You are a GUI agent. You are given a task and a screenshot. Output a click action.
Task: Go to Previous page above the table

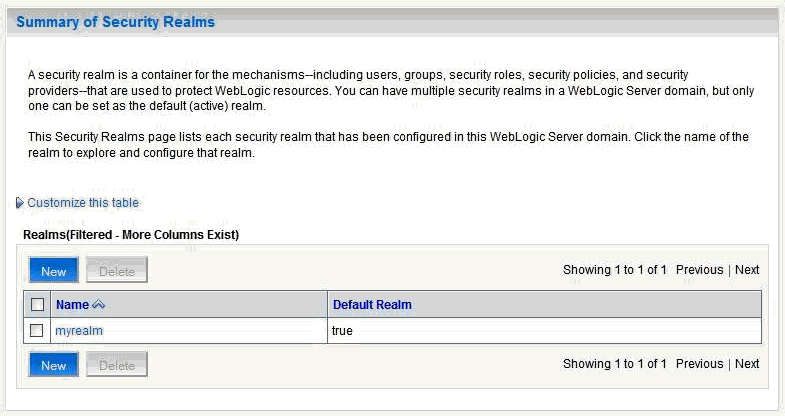(x=699, y=270)
